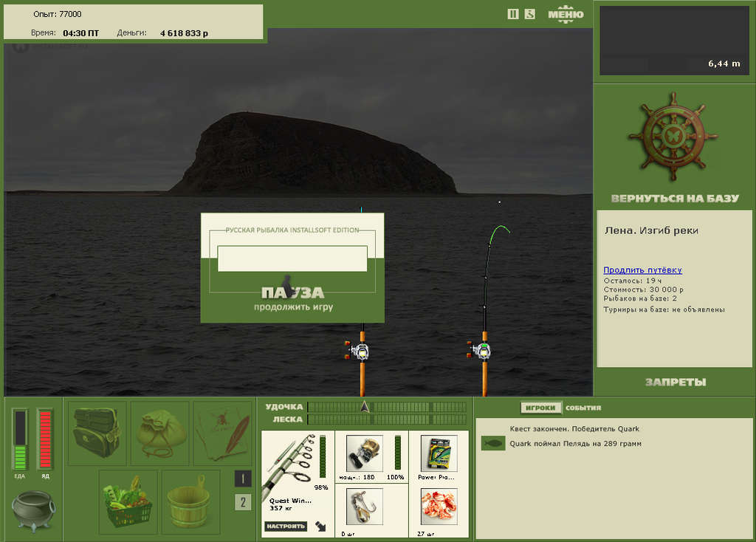Click the 'Лена. Изгиб реки' location title

click(651, 230)
